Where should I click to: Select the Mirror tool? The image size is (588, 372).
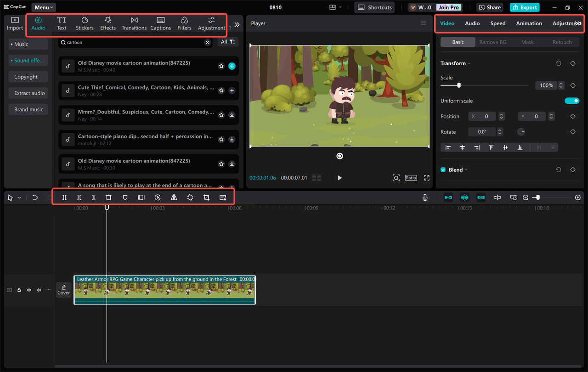174,197
